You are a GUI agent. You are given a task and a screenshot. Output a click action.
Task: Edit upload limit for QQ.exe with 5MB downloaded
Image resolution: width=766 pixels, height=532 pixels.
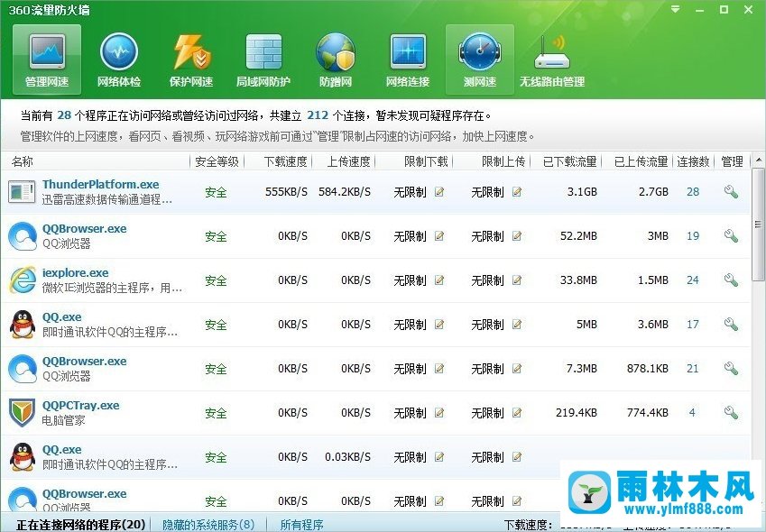point(517,325)
